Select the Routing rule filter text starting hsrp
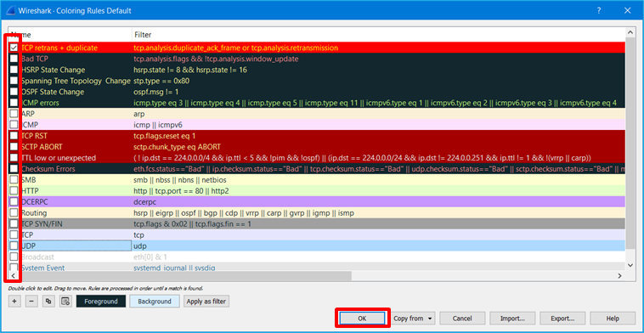This screenshot has width=644, height=333. [x=244, y=212]
